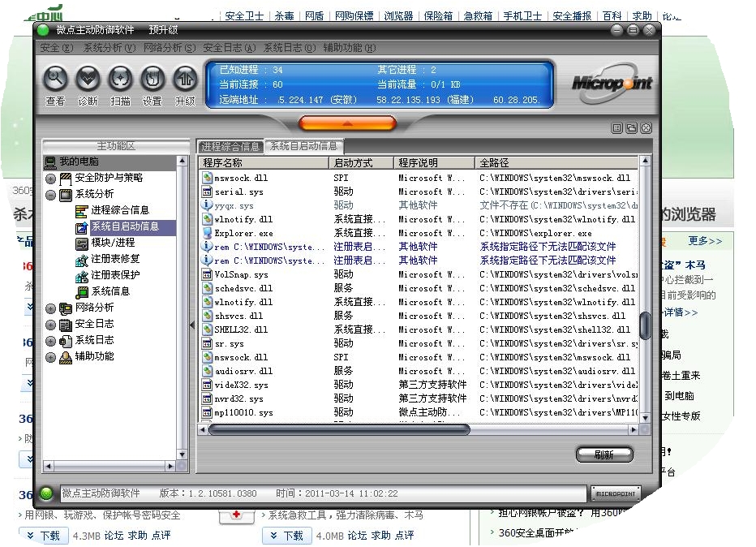Open the 网络分析 menu in menu bar
The height and width of the screenshot is (547, 756).
coord(170,48)
